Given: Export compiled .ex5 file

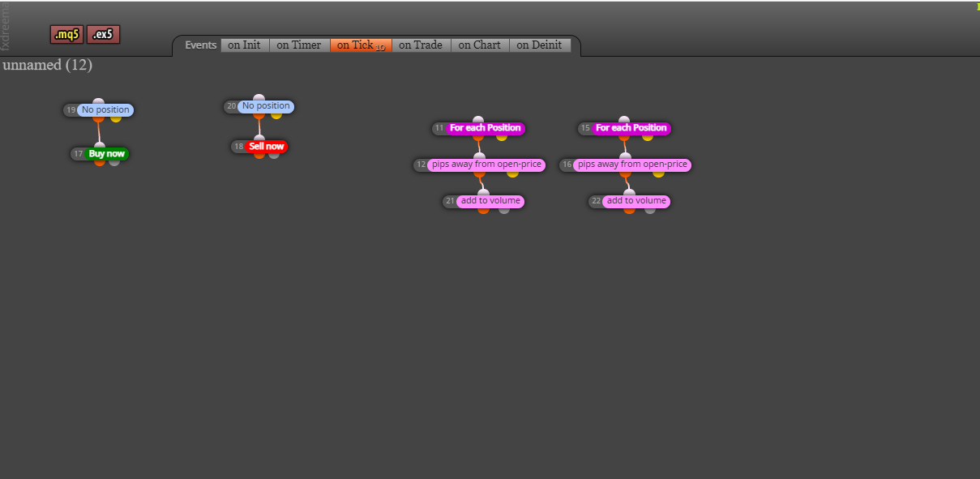Looking at the screenshot, I should pyautogui.click(x=103, y=34).
